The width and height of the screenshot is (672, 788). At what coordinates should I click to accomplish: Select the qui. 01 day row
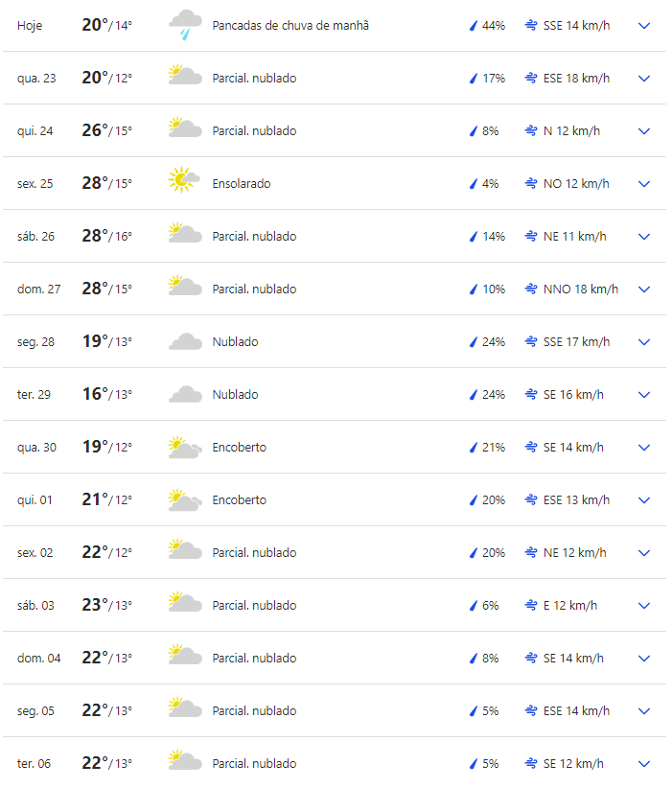(35, 500)
